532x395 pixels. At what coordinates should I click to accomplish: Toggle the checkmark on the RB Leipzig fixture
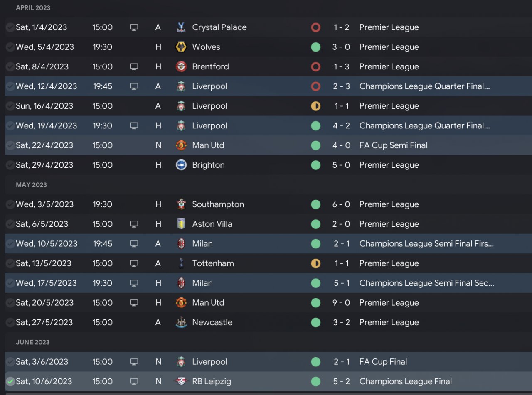coord(10,381)
